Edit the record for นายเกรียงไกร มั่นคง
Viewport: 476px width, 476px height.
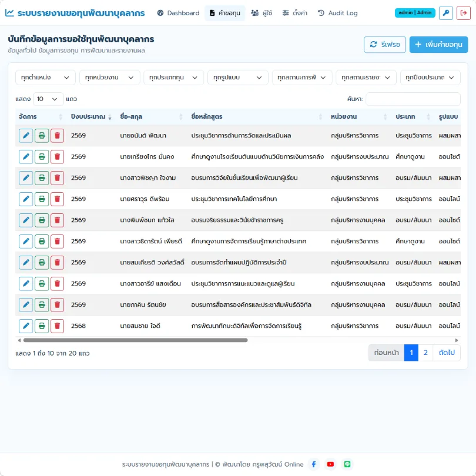pos(26,157)
